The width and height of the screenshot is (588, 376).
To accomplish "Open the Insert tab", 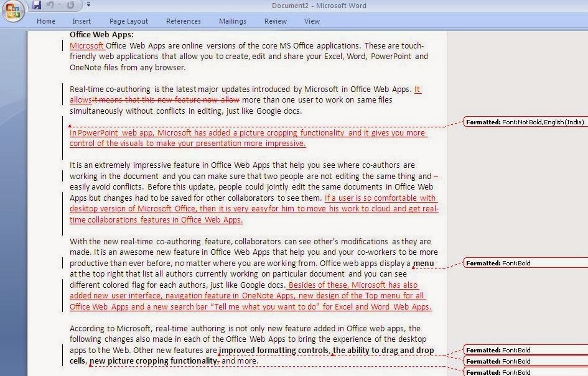I will pos(82,21).
